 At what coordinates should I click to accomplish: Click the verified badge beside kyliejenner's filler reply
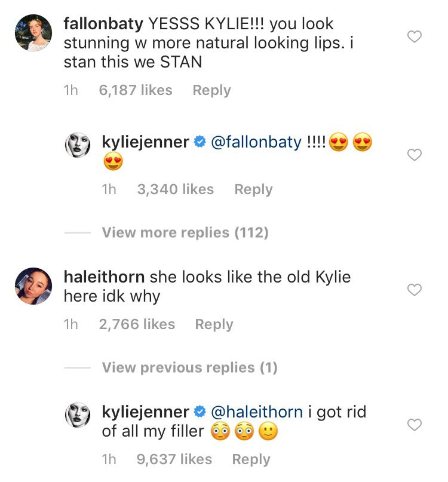200,412
